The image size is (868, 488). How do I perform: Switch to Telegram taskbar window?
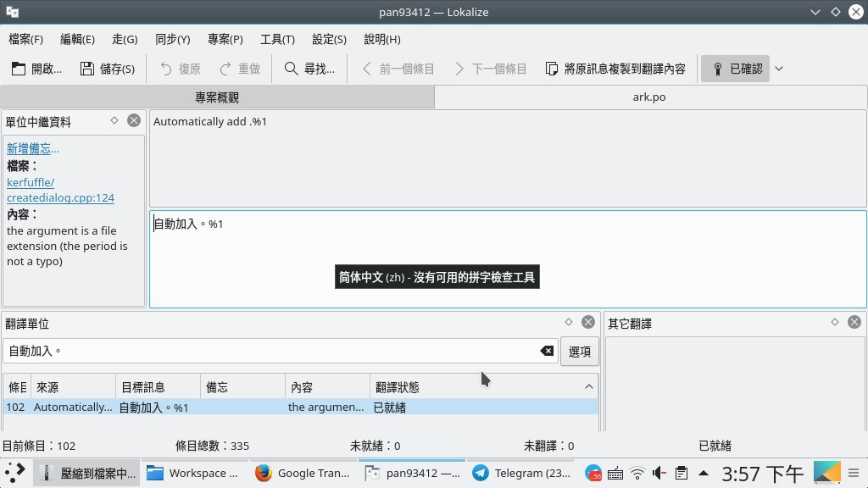[x=521, y=473]
